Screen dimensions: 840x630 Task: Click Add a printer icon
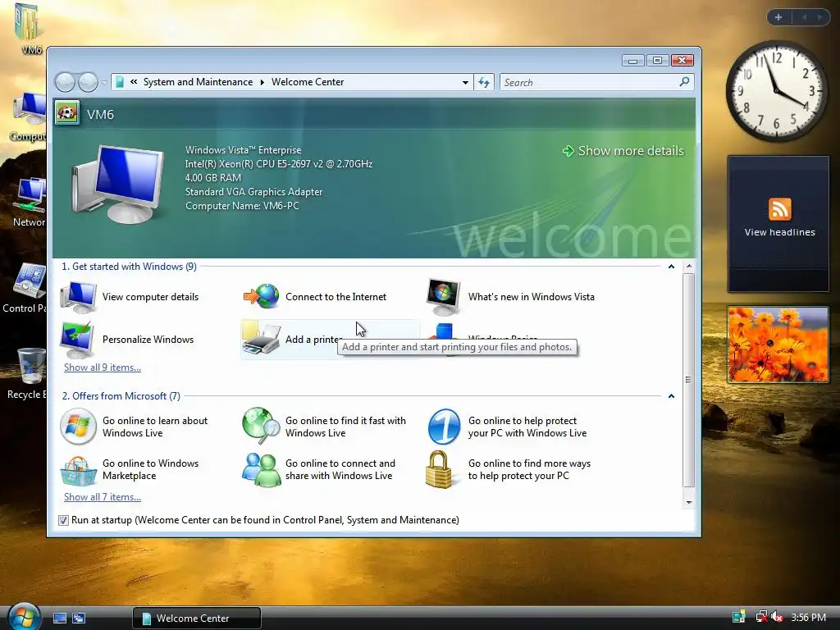pyautogui.click(x=262, y=339)
